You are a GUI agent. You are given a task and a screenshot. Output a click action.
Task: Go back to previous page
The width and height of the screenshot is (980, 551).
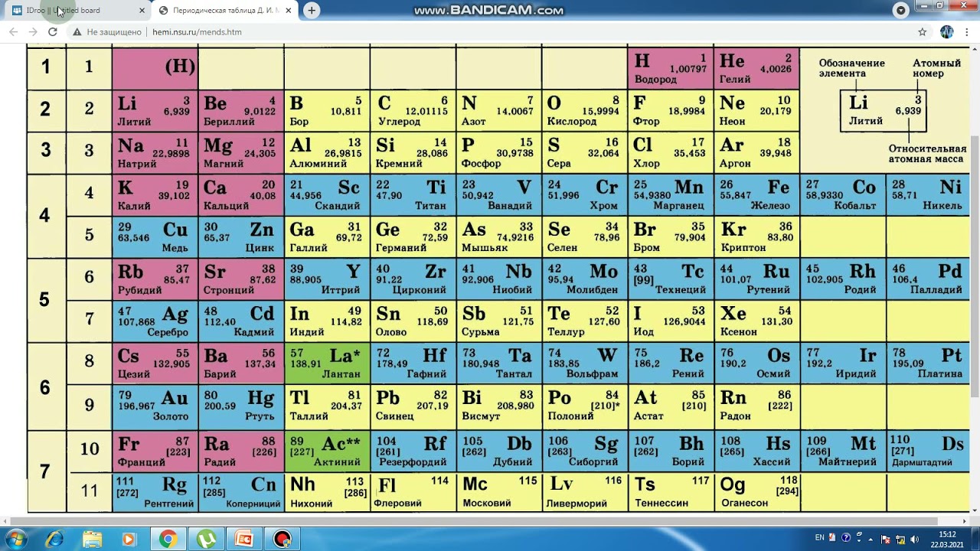pyautogui.click(x=13, y=32)
